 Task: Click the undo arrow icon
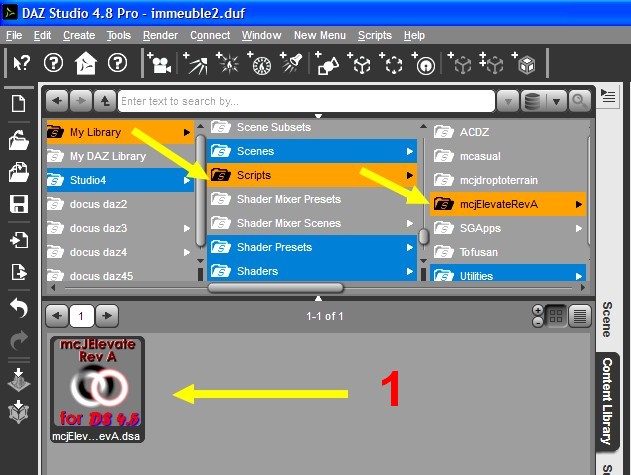pyautogui.click(x=19, y=308)
